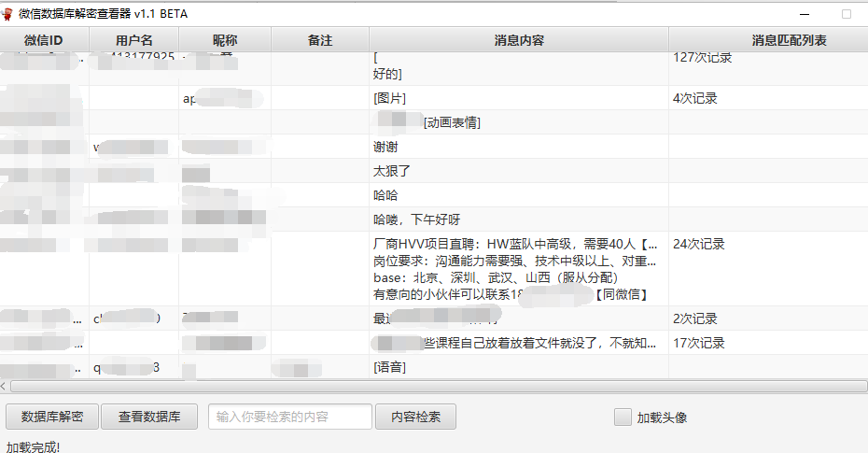Maximize the 微信数据库解密查看器 window

(847, 14)
